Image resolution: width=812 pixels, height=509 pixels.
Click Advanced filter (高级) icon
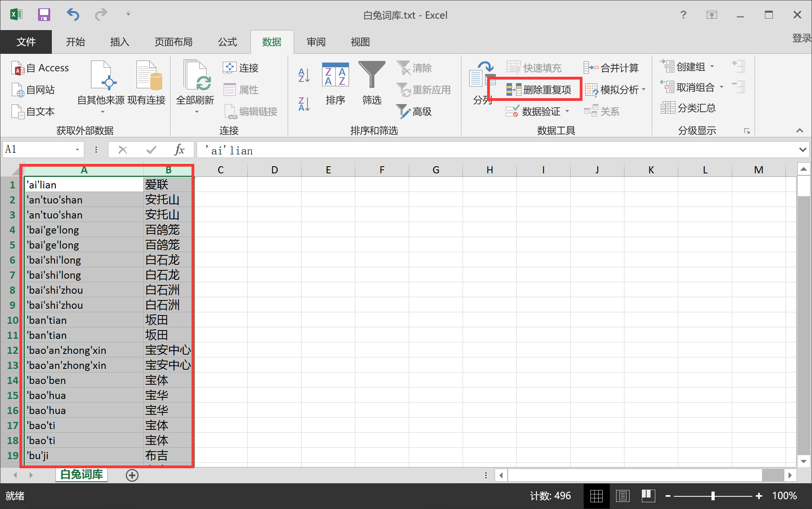coord(414,112)
